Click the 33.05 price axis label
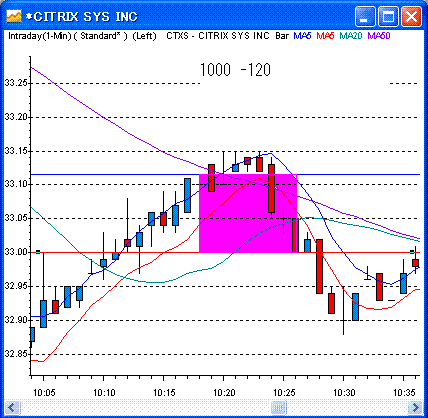428x418 pixels. pos(15,218)
